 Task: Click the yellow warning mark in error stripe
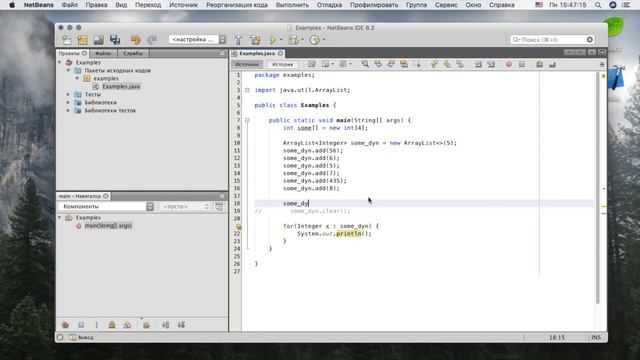point(603,207)
